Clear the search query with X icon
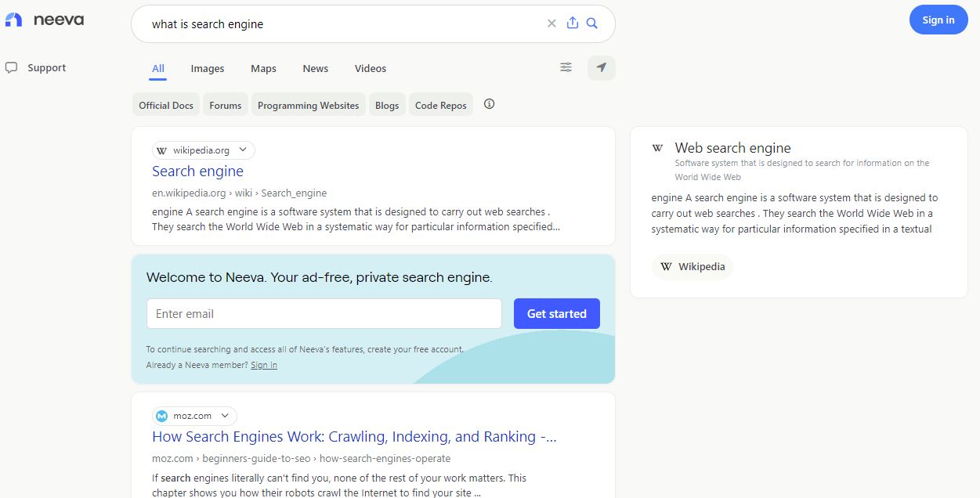980x498 pixels. point(551,23)
